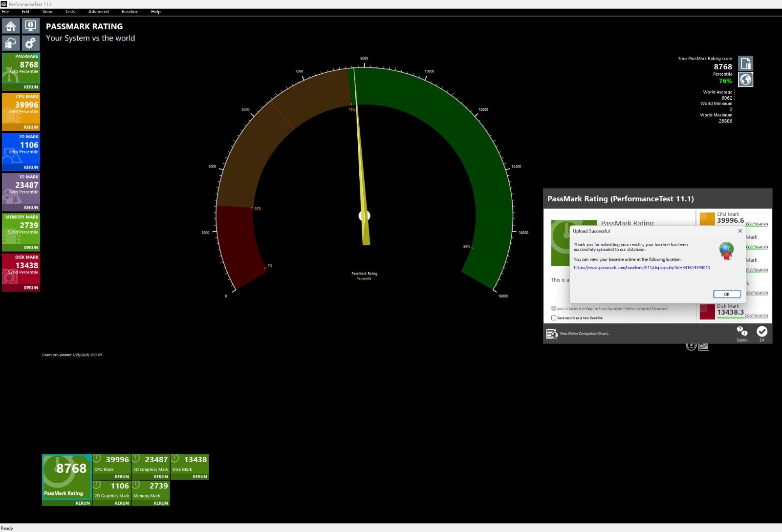The height and width of the screenshot is (532, 782).
Task: Open the System Information monitor icon
Action: pos(31,26)
